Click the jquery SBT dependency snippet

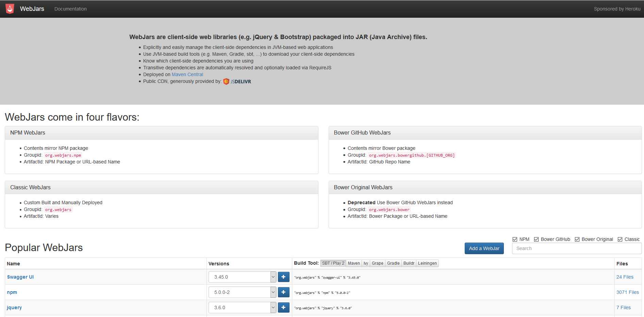[x=323, y=308]
